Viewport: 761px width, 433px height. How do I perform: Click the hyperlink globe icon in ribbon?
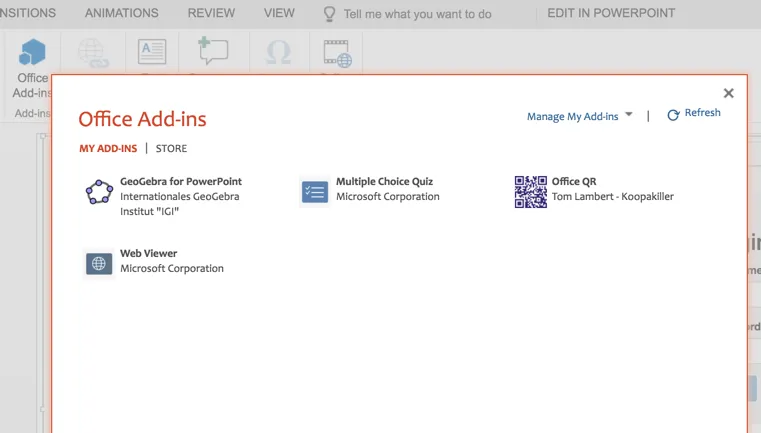tap(93, 53)
